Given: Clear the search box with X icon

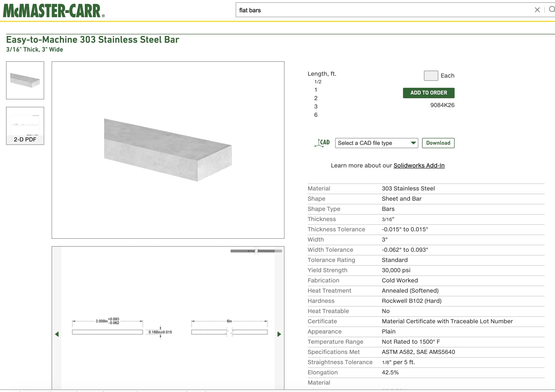Looking at the screenshot, I should [537, 10].
